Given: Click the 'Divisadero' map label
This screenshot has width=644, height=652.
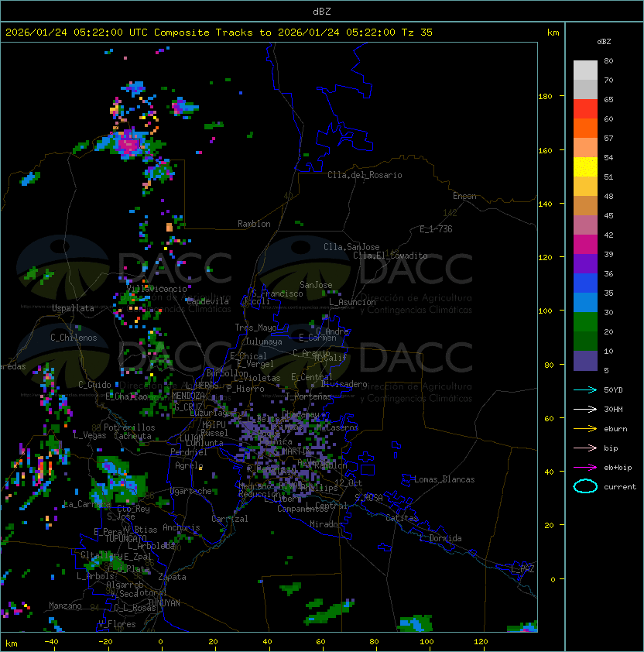Looking at the screenshot, I should coord(344,384).
